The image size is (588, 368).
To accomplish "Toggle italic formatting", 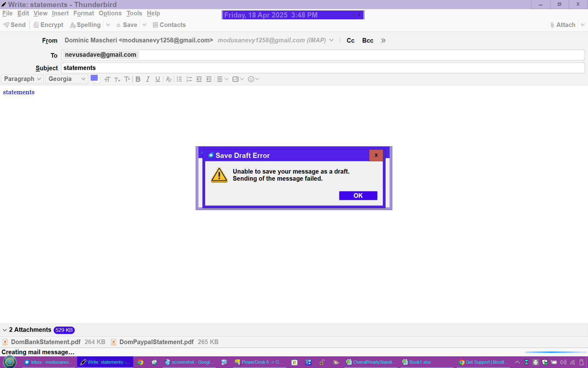I will coord(148,79).
